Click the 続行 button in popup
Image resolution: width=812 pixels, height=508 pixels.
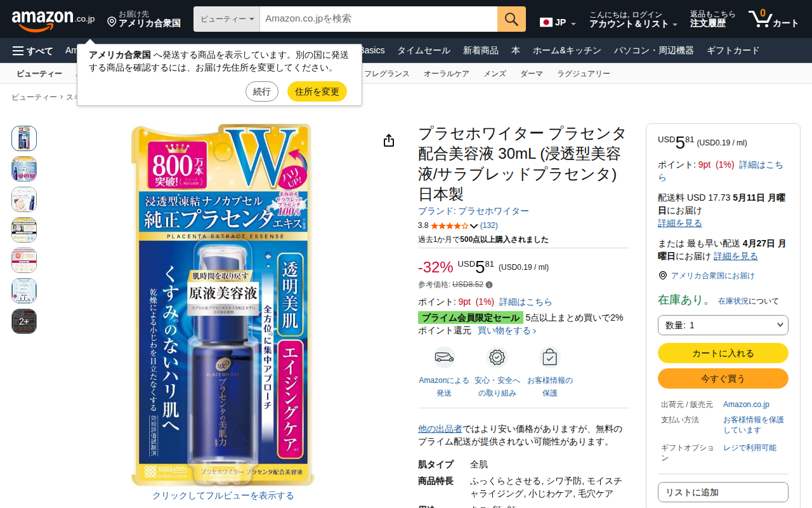tap(262, 91)
